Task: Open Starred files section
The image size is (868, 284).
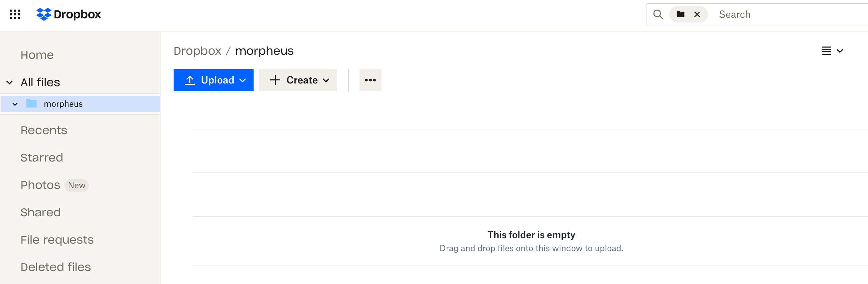Action: 42,158
